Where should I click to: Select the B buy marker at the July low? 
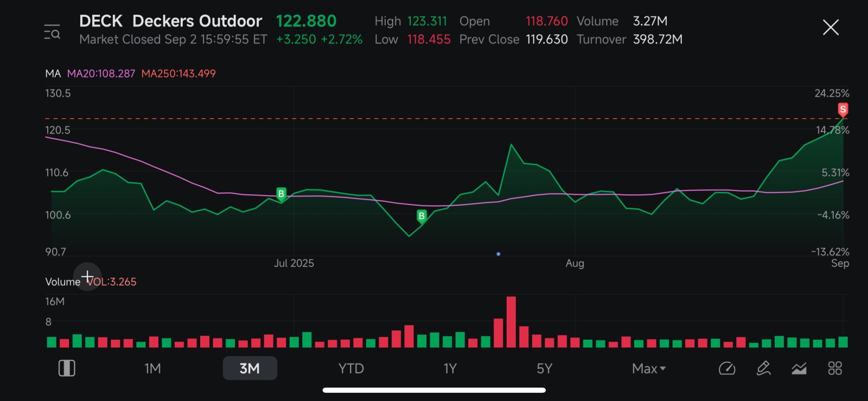[422, 217]
